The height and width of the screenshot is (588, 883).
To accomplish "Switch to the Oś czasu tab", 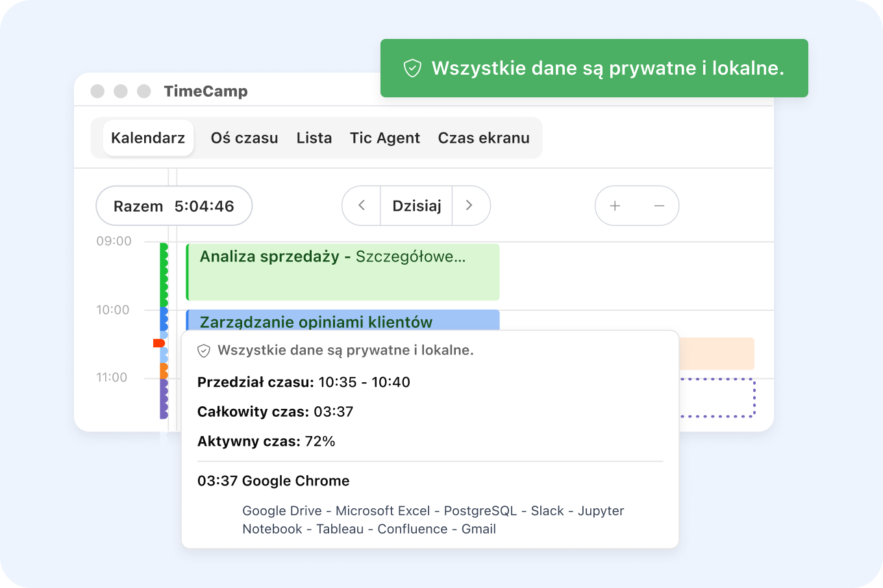I will click(x=244, y=138).
